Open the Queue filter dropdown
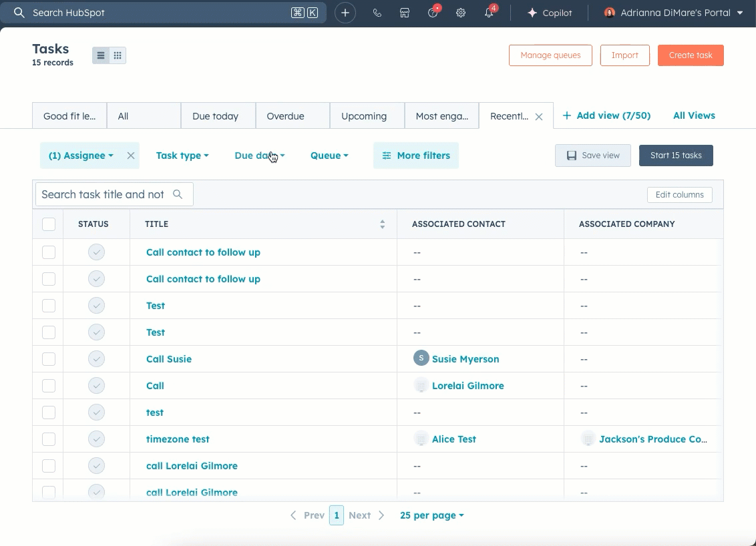The height and width of the screenshot is (546, 756). (329, 155)
